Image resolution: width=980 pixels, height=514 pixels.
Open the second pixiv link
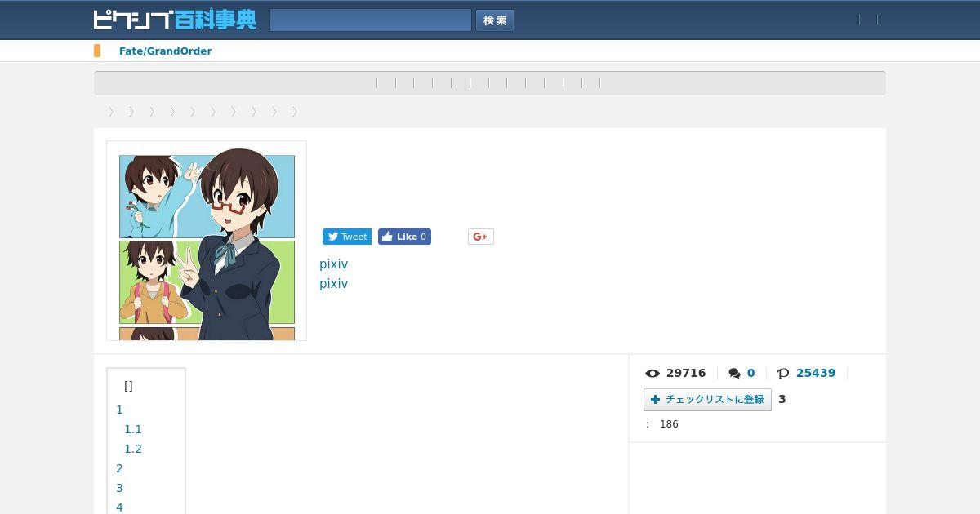(x=333, y=284)
